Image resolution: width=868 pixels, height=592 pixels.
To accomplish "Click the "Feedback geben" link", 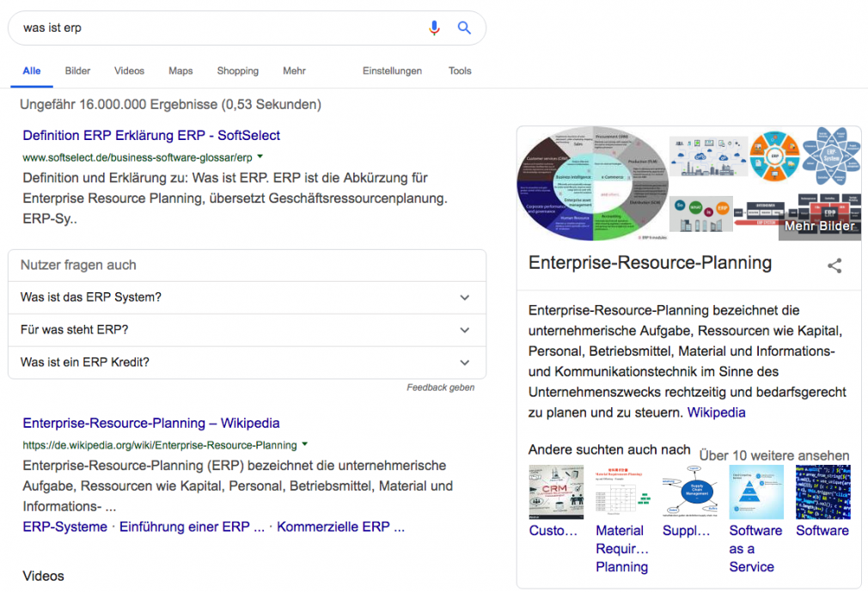I will pos(441,388).
